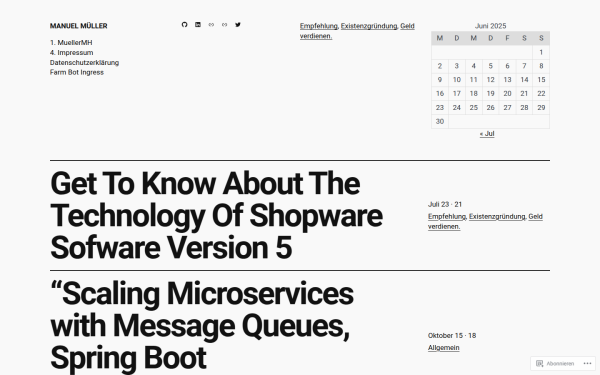This screenshot has width=600, height=375.
Task: Open the three-dots menu beside Abonnieren
Action: (587, 364)
